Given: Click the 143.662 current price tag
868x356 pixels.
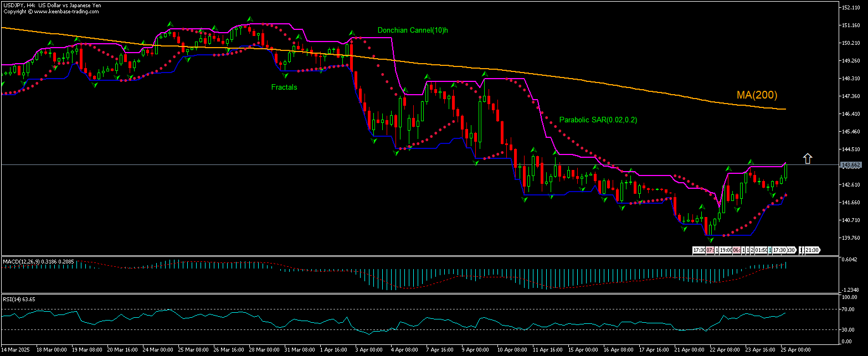Looking at the screenshot, I should (850, 165).
